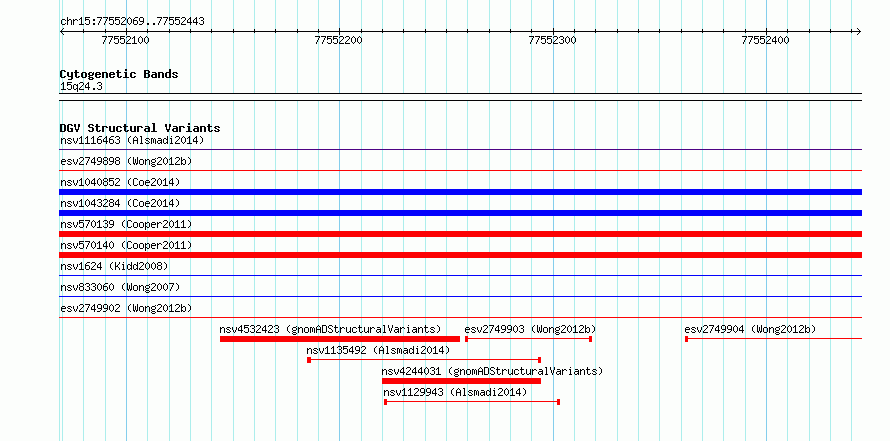Click the thick red bar for nsv570140
This screenshot has height=441, width=890.
(461, 255)
